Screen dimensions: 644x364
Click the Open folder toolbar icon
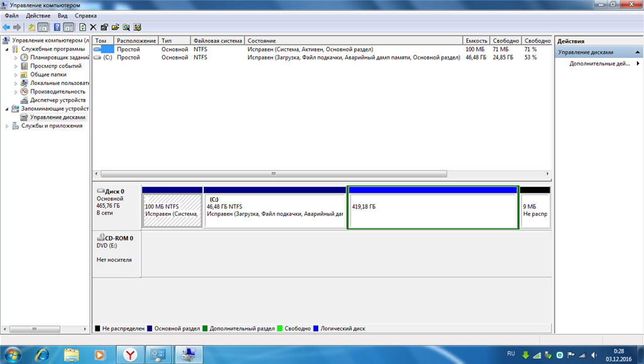(116, 28)
